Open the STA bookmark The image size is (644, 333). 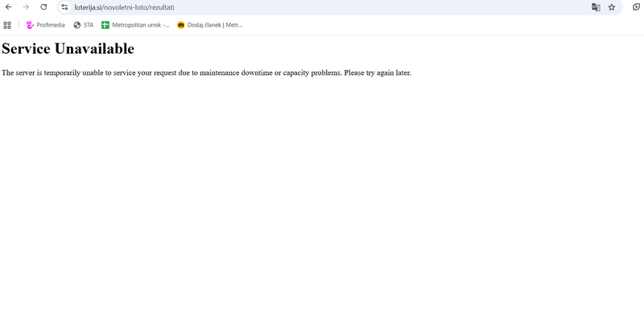89,25
